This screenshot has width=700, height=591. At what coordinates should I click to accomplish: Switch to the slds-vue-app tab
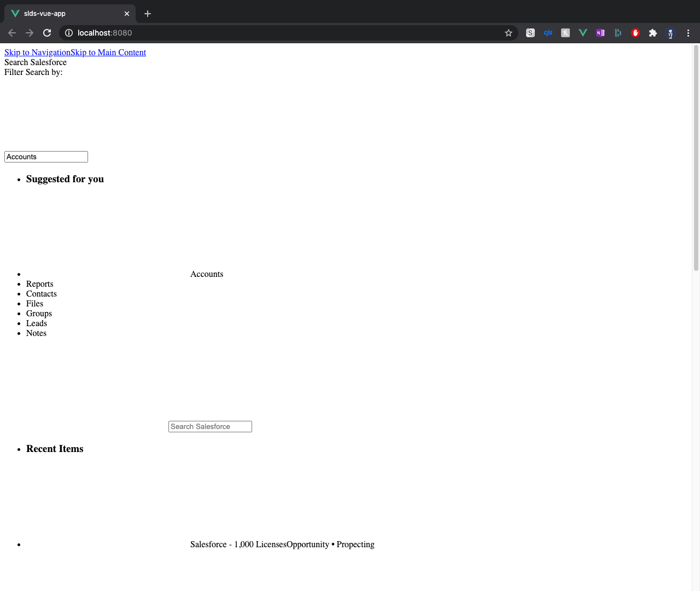click(x=66, y=14)
